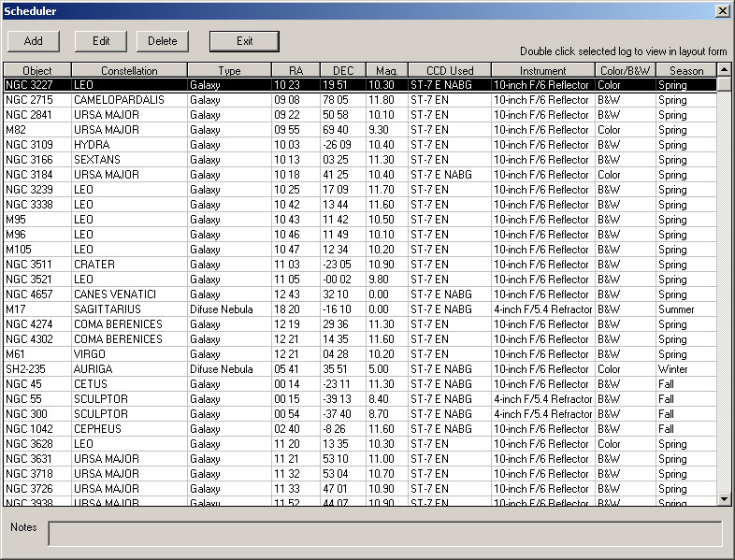Click the Add button
735x560 pixels.
[x=34, y=41]
